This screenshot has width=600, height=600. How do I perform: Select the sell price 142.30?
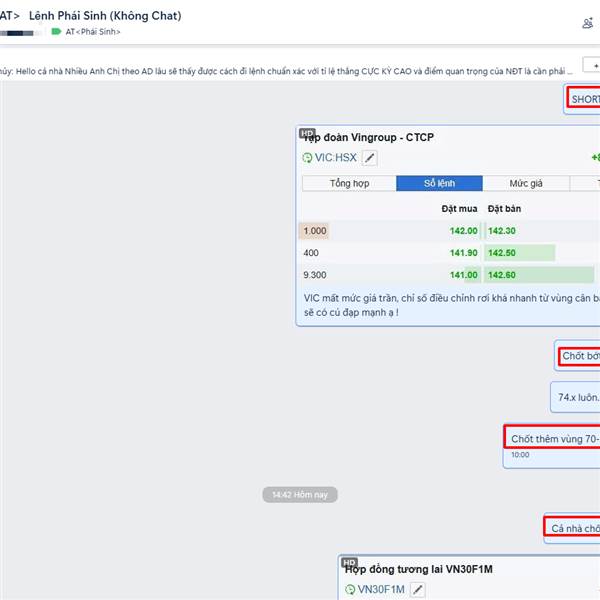pyautogui.click(x=502, y=231)
